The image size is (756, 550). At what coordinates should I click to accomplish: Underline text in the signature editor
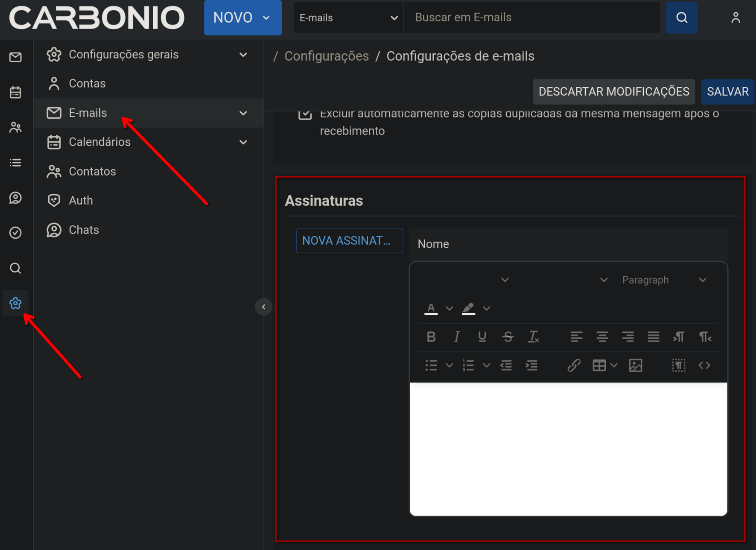(482, 337)
